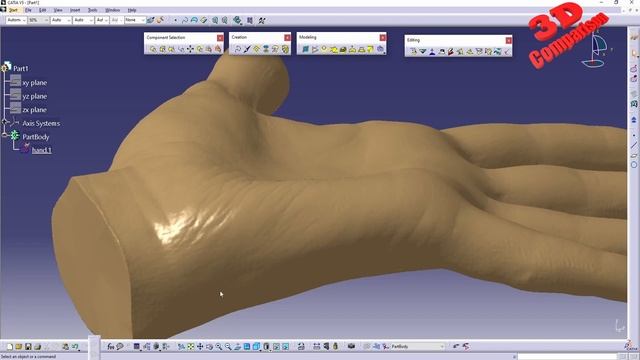Click the first curve icon in Creation toolbar
This screenshot has width=640, height=360.
(238, 49)
